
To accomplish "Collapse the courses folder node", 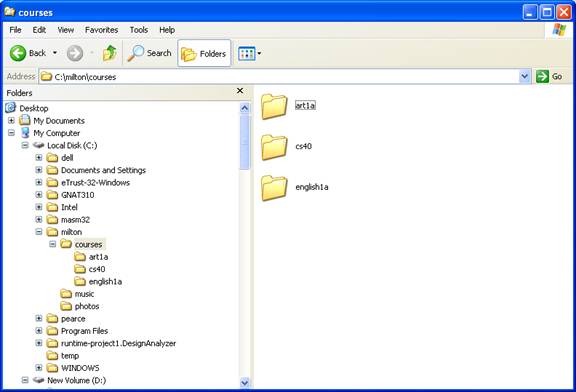I will pyautogui.click(x=53, y=244).
